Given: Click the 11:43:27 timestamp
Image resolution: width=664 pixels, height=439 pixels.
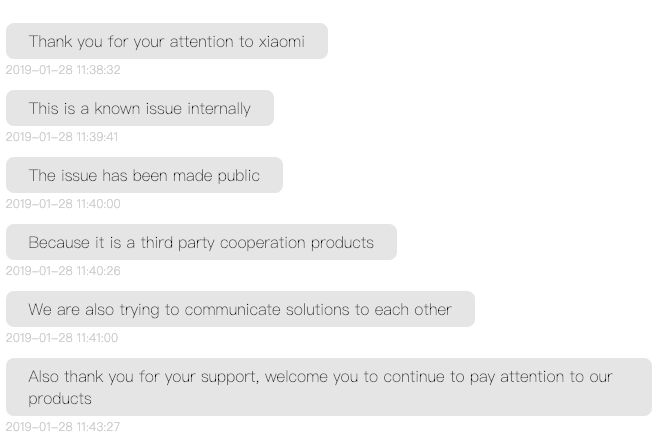Looking at the screenshot, I should tap(63, 427).
